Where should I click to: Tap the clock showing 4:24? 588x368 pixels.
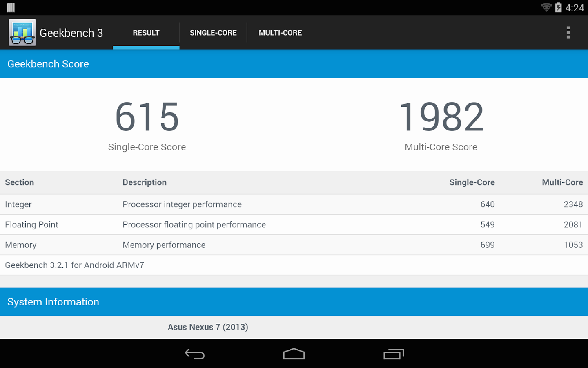tap(575, 8)
